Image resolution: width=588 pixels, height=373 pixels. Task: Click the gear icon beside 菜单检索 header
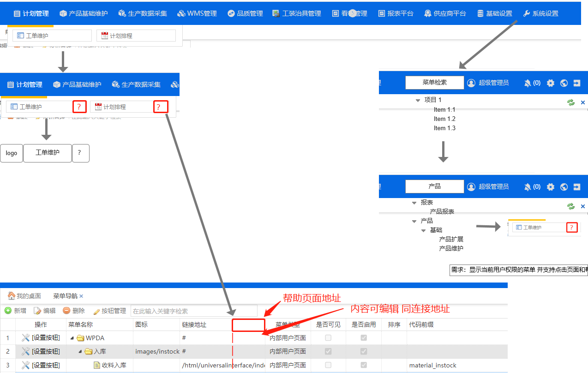(x=550, y=83)
